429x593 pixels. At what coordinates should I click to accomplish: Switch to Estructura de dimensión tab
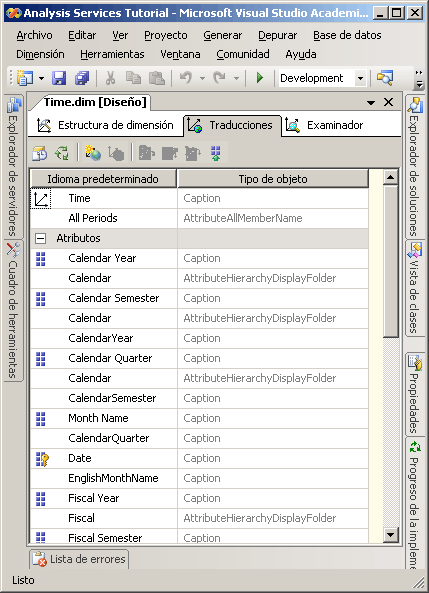tap(105, 125)
